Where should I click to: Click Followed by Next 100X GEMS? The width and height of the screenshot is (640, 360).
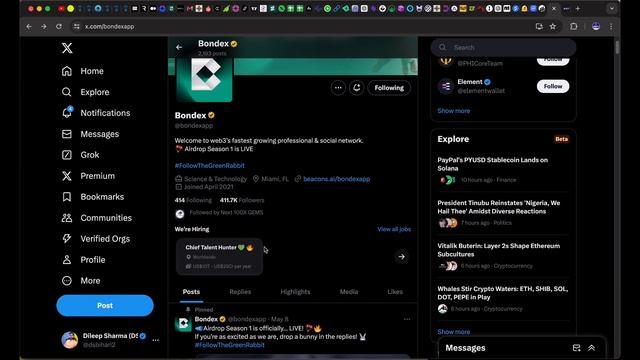pos(226,213)
